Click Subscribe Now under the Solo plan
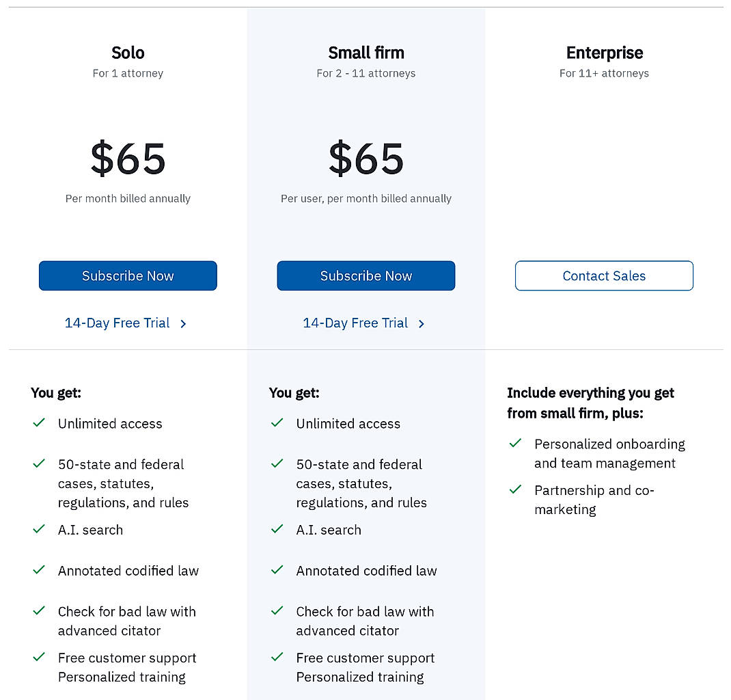The height and width of the screenshot is (700, 731). (128, 275)
